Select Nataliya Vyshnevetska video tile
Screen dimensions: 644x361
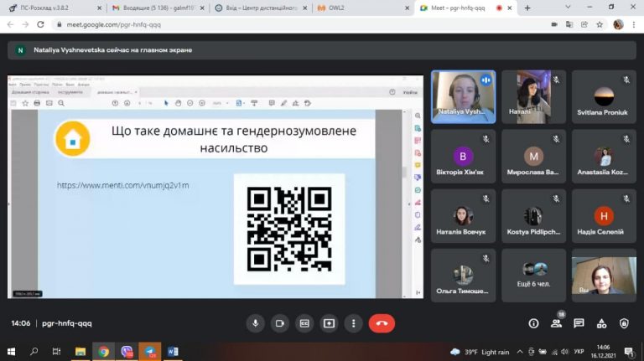pos(463,97)
